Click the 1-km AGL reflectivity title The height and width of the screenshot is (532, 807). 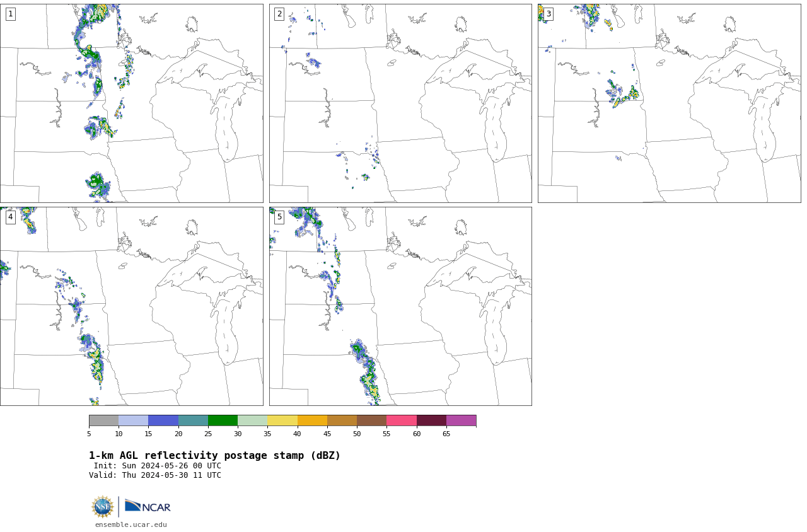[214, 456]
